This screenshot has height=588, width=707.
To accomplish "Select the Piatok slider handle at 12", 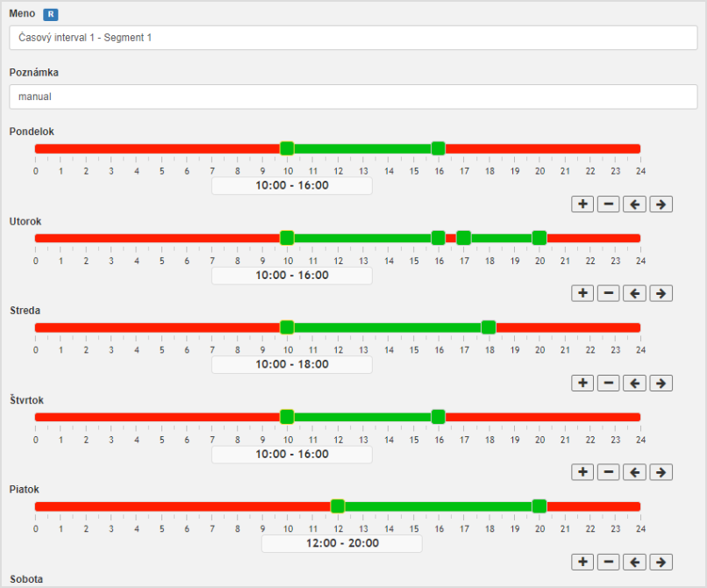I will tap(337, 506).
